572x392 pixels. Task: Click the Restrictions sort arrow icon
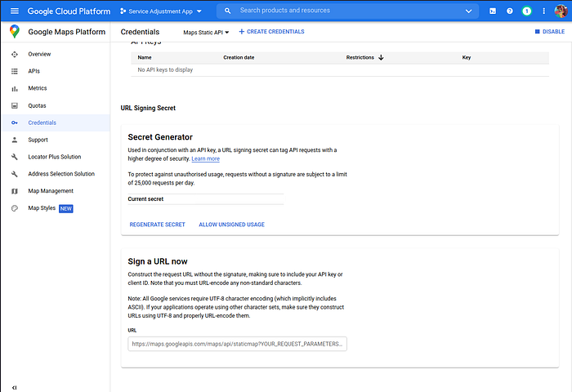pyautogui.click(x=381, y=58)
